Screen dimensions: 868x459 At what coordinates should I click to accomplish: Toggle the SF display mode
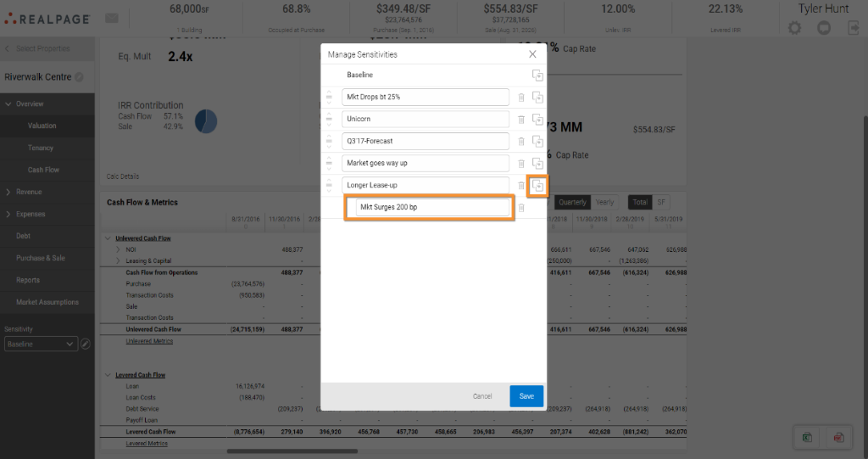click(660, 203)
